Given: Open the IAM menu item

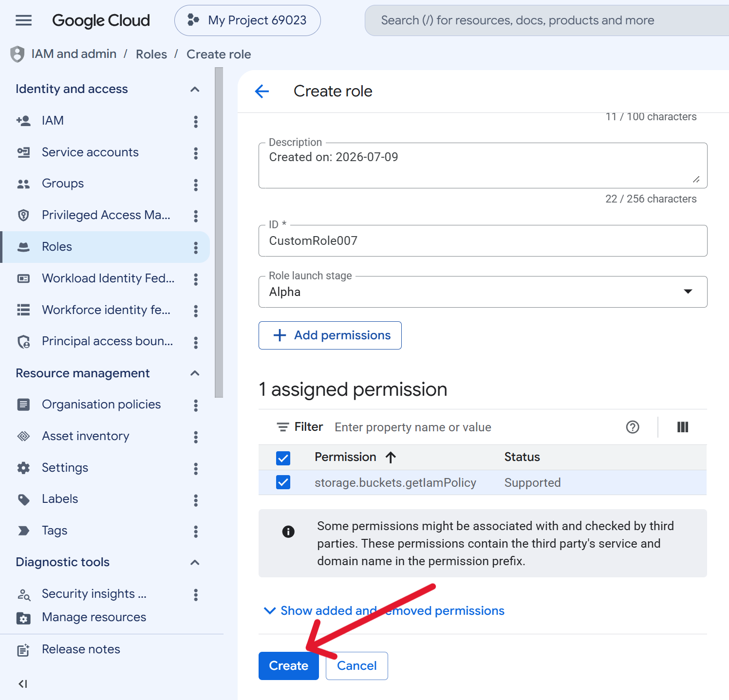Looking at the screenshot, I should pos(53,120).
